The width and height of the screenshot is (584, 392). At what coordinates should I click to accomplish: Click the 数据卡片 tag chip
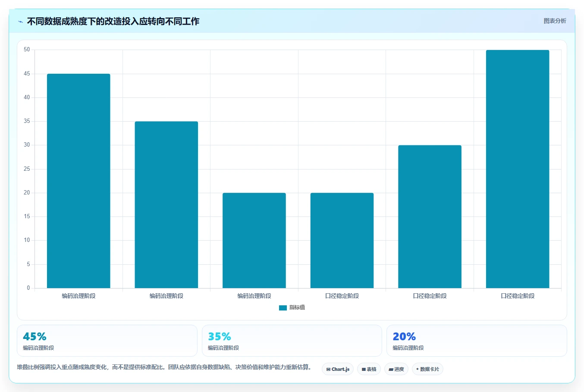[427, 369]
